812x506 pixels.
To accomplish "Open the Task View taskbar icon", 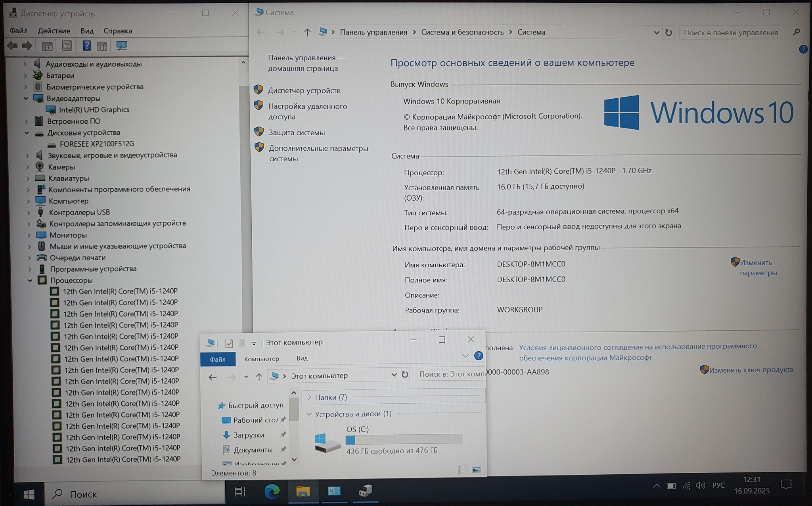I will click(240, 492).
